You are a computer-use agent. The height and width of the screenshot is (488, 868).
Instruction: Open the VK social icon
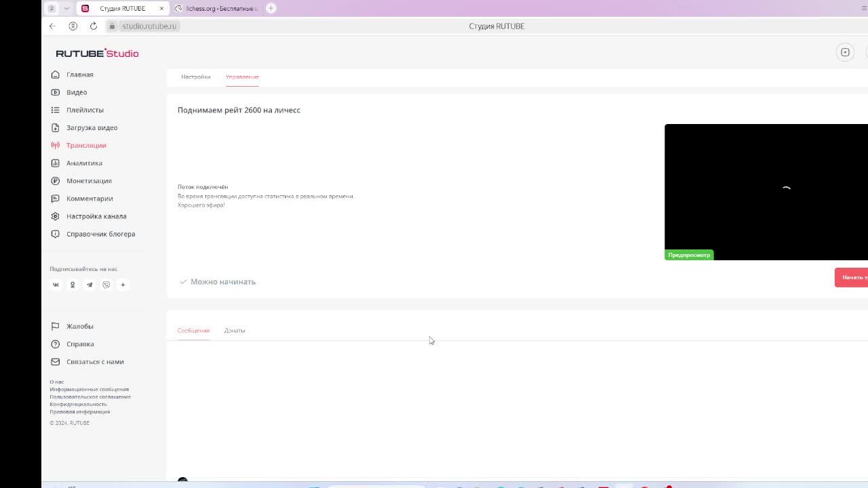[56, 285]
